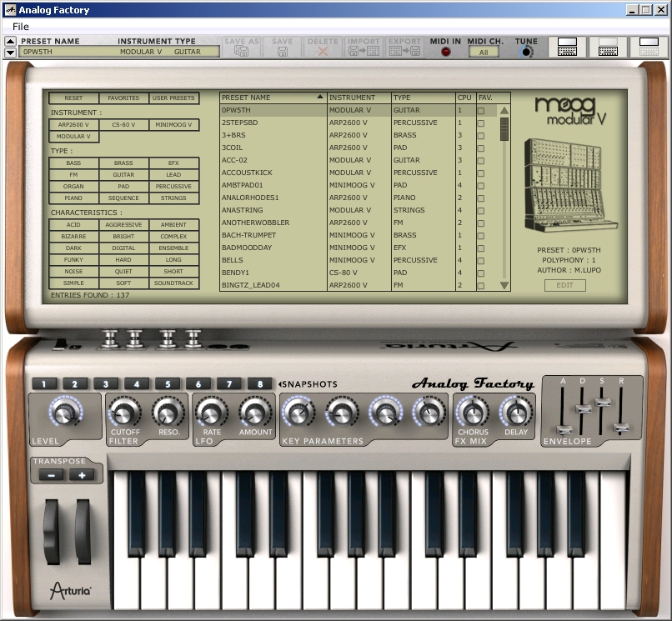Click the Edit preset button
This screenshot has width=672, height=621.
coord(564,285)
